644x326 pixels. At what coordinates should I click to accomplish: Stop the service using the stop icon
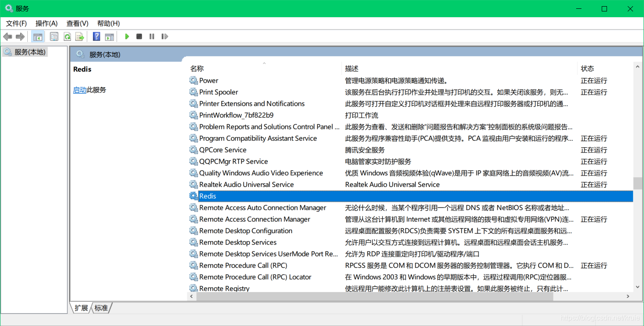coord(139,36)
